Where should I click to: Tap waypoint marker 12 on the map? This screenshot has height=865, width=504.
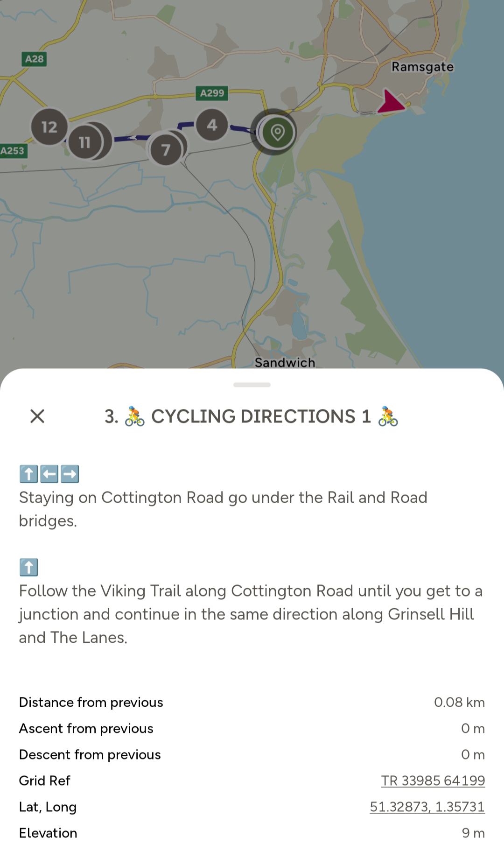(49, 127)
